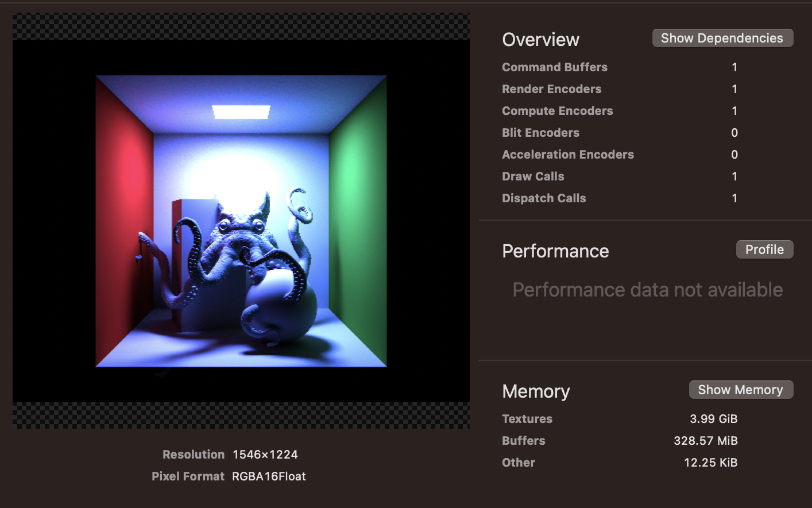Screen dimensions: 812x508
Task: Select the RGBA16Float pixel format text
Action: click(x=269, y=476)
